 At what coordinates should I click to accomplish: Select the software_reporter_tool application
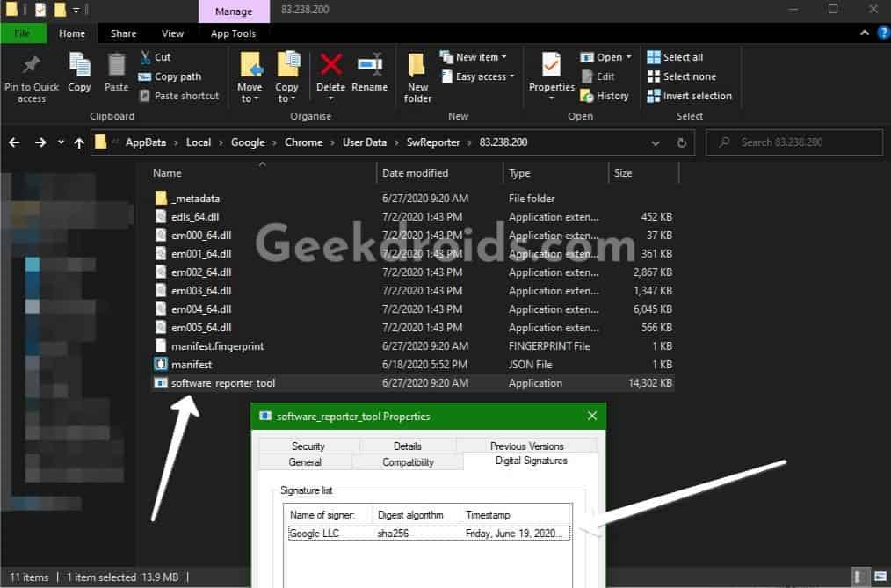click(x=412, y=383)
